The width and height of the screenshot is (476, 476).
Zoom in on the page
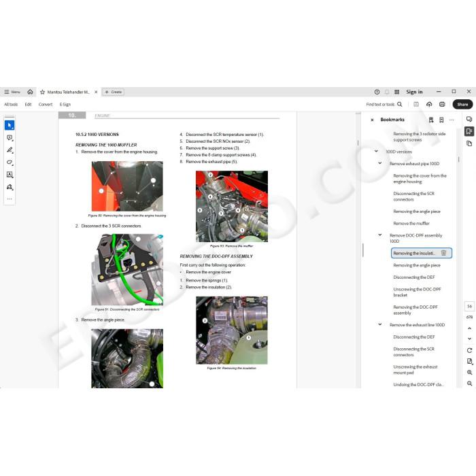pos(469,373)
